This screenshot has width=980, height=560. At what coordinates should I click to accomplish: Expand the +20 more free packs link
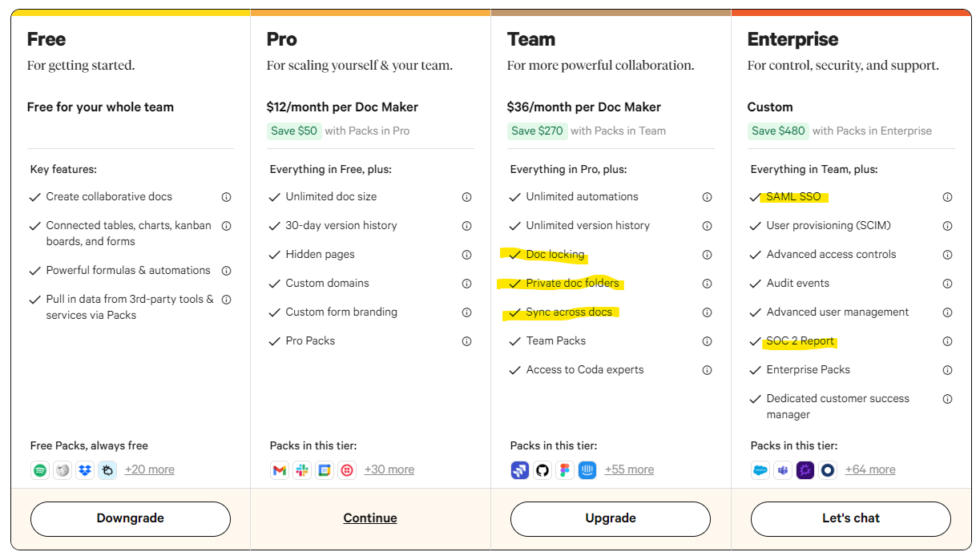tap(150, 470)
